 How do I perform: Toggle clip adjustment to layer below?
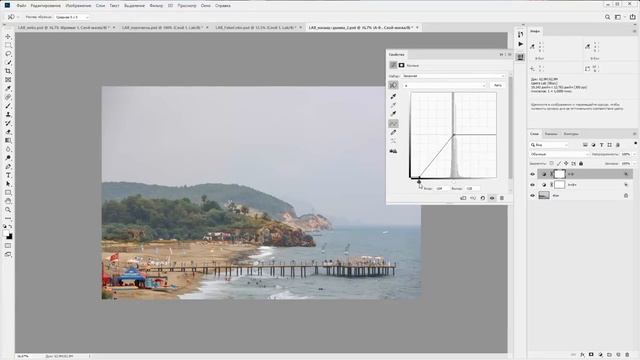463,198
